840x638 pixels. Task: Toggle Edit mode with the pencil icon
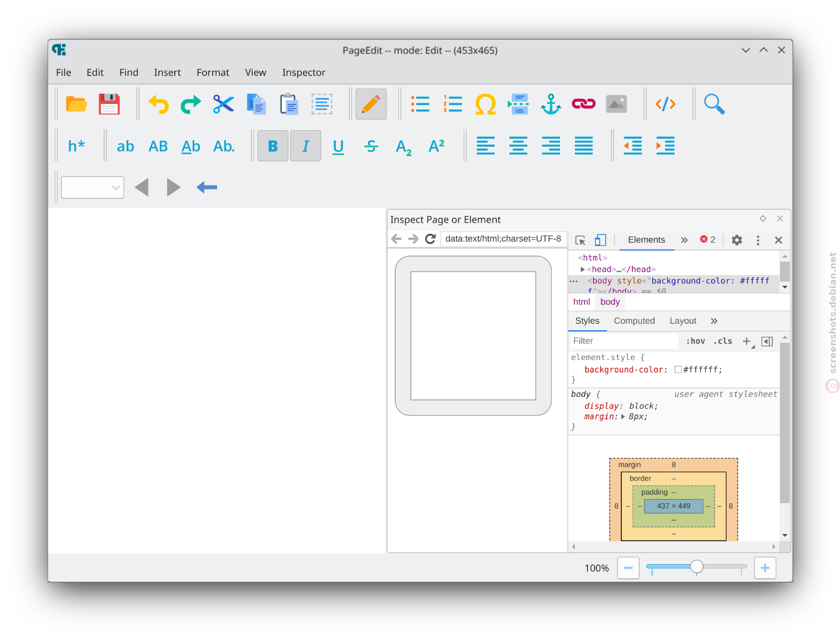(x=371, y=105)
